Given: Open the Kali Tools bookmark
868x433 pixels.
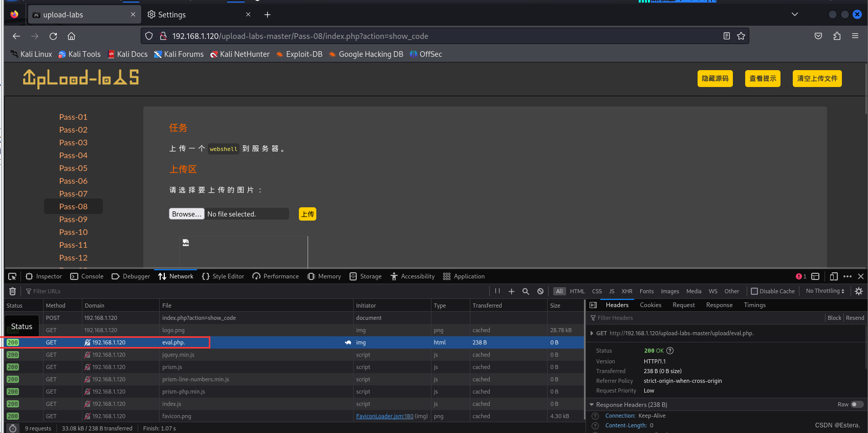Looking at the screenshot, I should 79,54.
